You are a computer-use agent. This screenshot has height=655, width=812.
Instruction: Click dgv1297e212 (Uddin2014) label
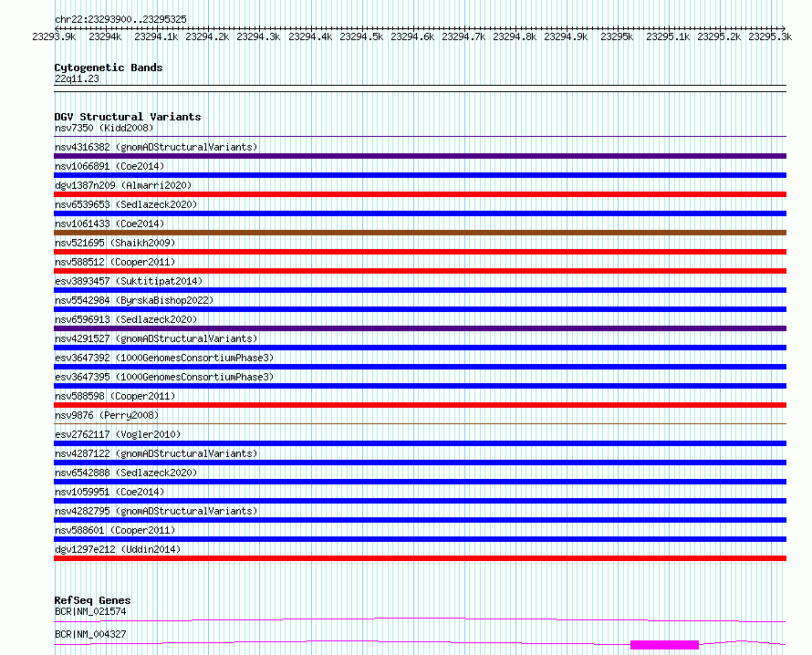[118, 549]
